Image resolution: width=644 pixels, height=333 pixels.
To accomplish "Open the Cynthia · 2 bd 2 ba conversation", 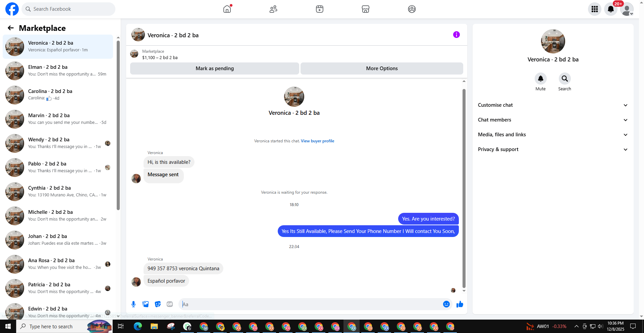I will (58, 191).
